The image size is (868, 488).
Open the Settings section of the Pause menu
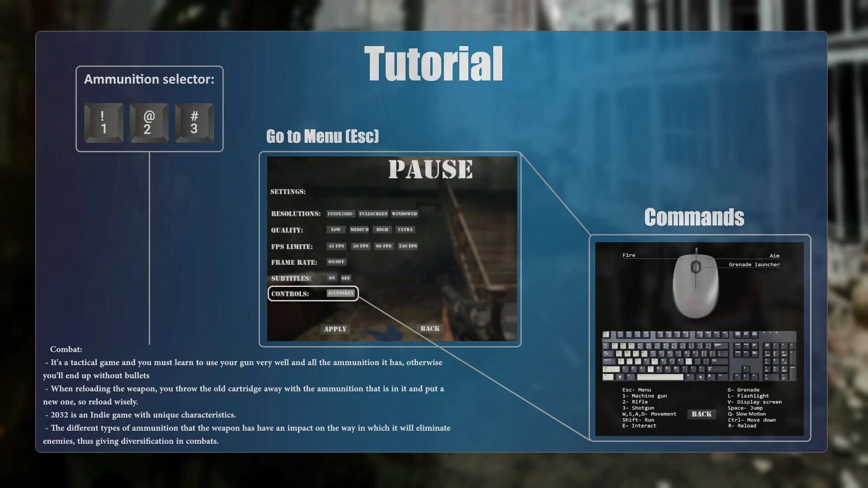click(x=288, y=192)
